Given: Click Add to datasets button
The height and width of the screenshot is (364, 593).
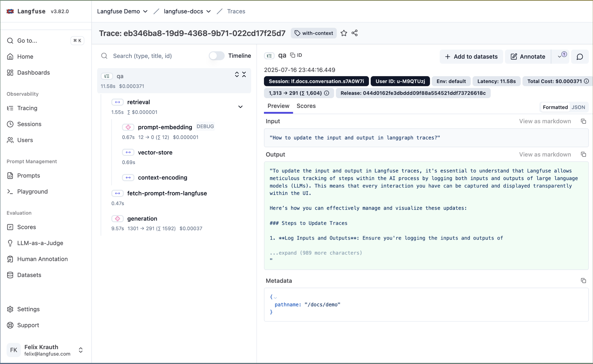Looking at the screenshot, I should coord(471,57).
